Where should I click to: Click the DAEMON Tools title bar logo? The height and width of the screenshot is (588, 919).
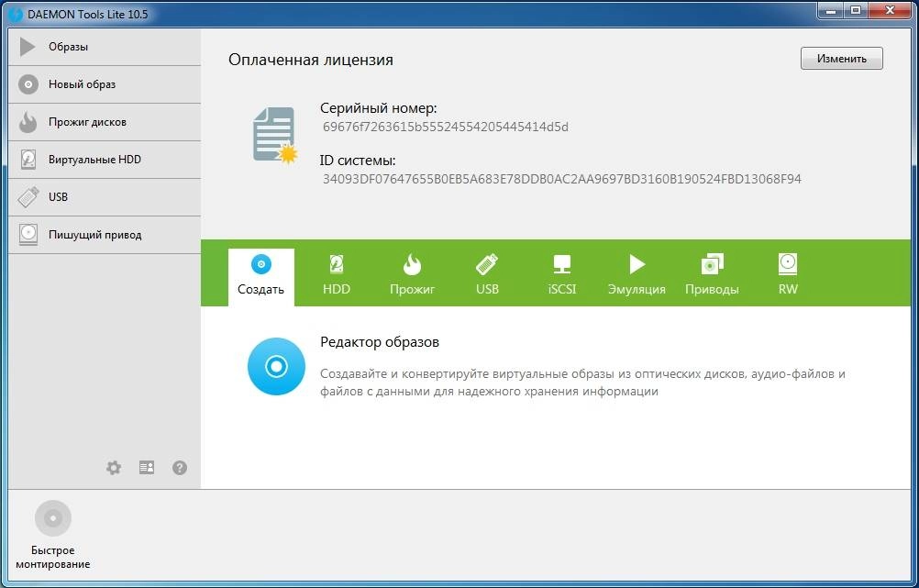point(16,14)
